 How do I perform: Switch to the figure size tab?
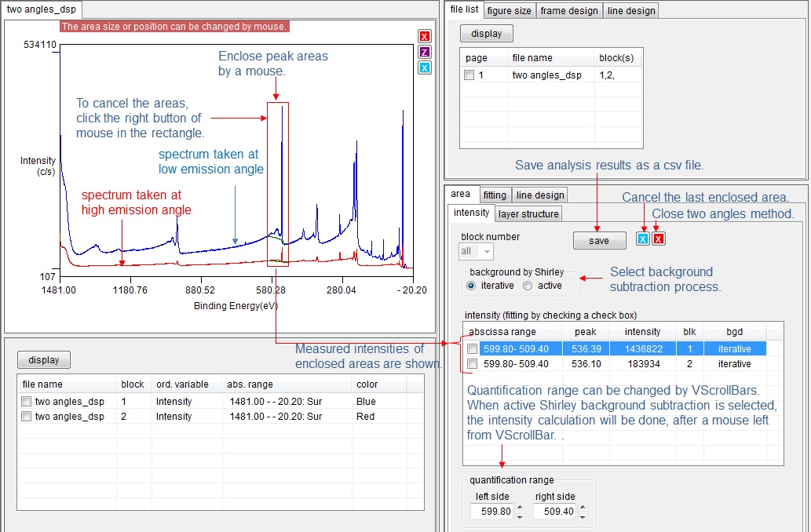[509, 10]
